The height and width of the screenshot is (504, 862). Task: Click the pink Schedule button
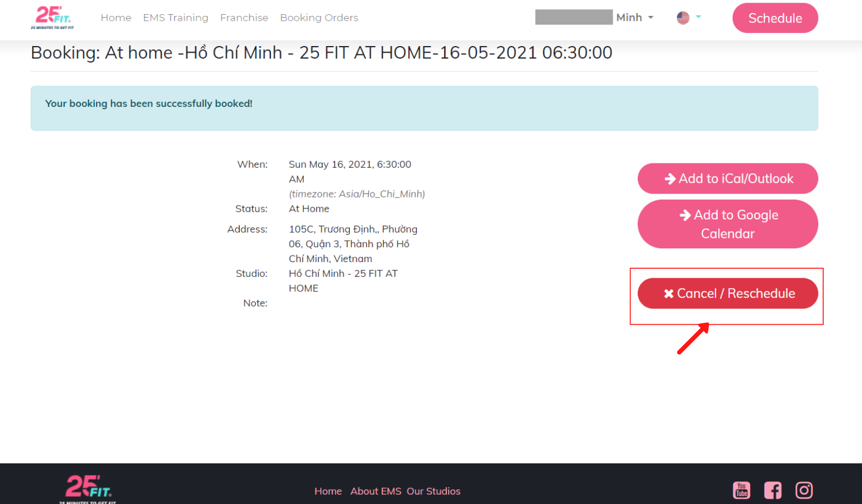coord(775,18)
